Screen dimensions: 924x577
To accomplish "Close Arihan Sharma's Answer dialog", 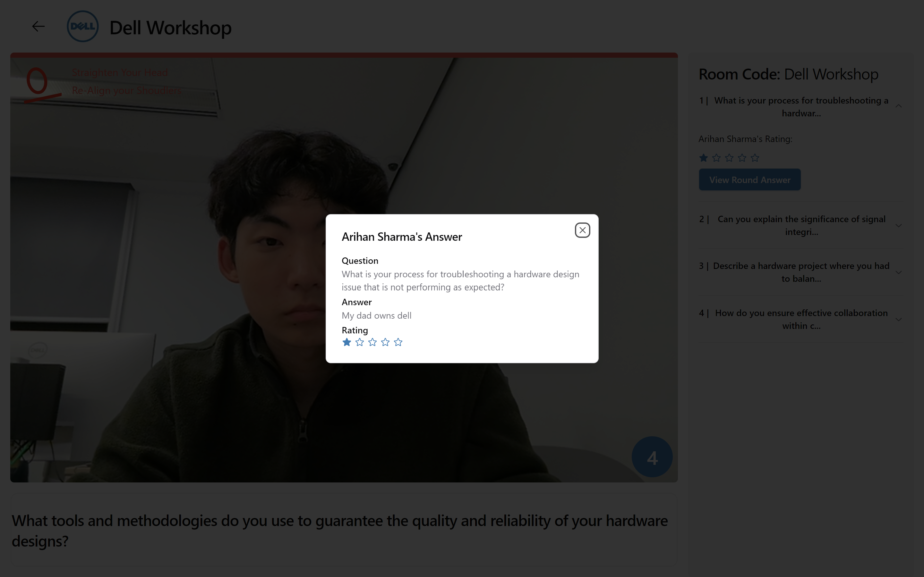I will point(582,230).
